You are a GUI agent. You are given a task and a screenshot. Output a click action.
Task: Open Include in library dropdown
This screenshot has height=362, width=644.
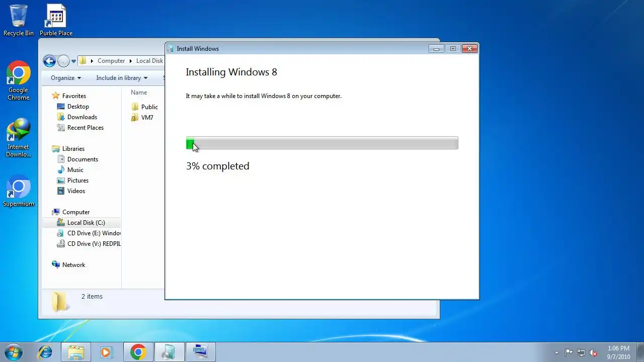pos(122,78)
